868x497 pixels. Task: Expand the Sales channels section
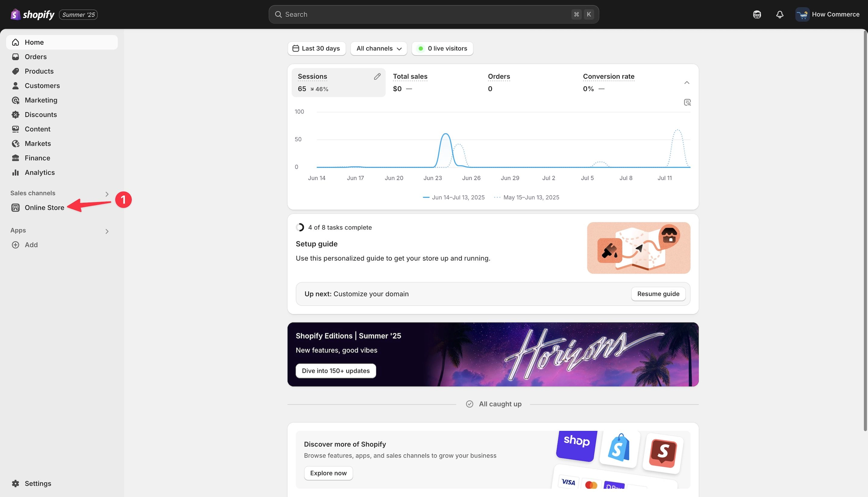pos(107,194)
